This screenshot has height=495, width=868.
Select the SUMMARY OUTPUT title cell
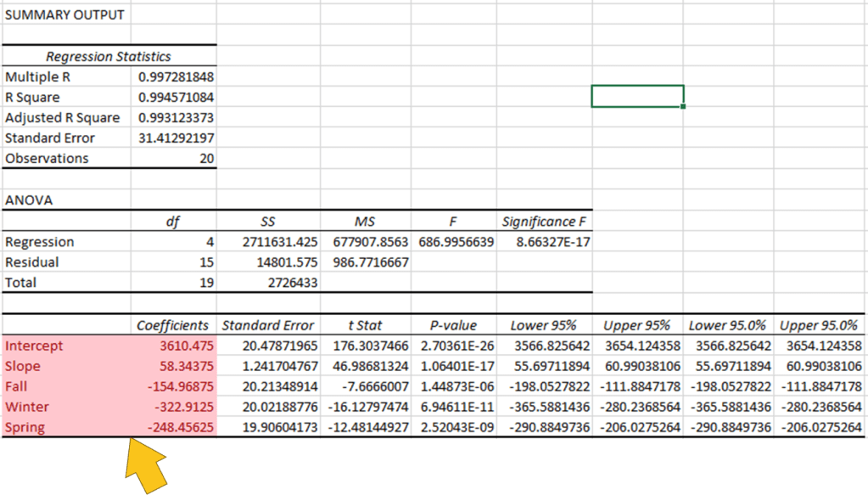point(64,15)
